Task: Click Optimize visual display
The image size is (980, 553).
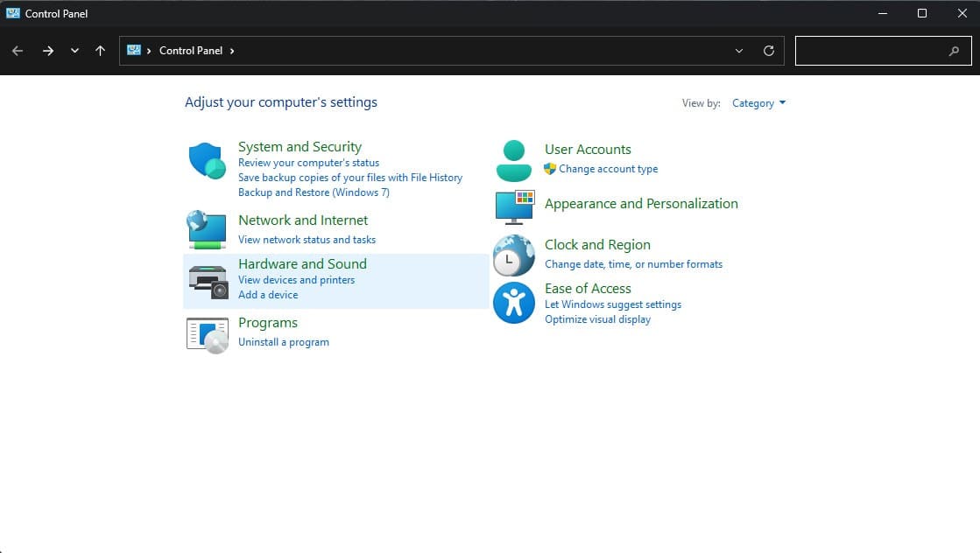Action: tap(597, 319)
